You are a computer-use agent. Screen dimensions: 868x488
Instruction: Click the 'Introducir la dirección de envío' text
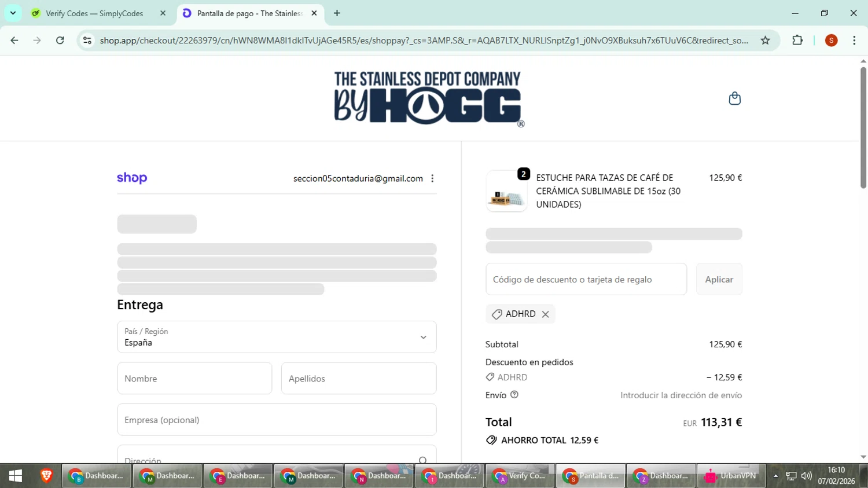point(681,395)
